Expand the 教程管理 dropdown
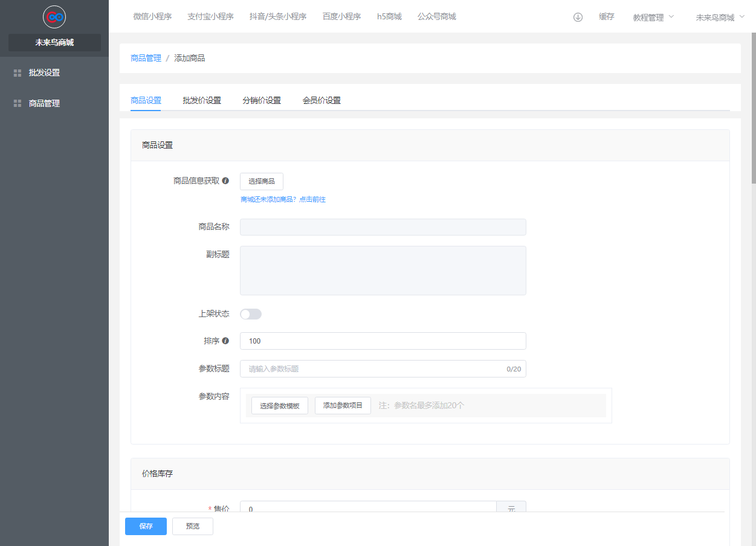This screenshot has width=756, height=546. [653, 18]
